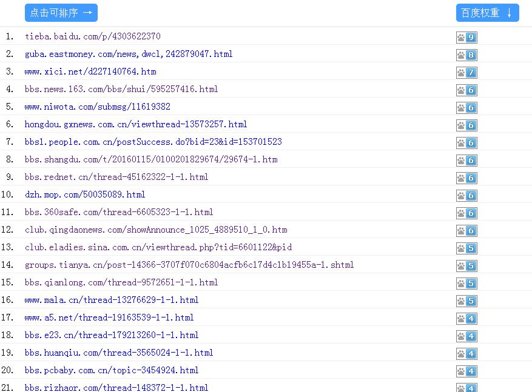Open www.mala.cn thread-13276629 link

pyautogui.click(x=112, y=300)
